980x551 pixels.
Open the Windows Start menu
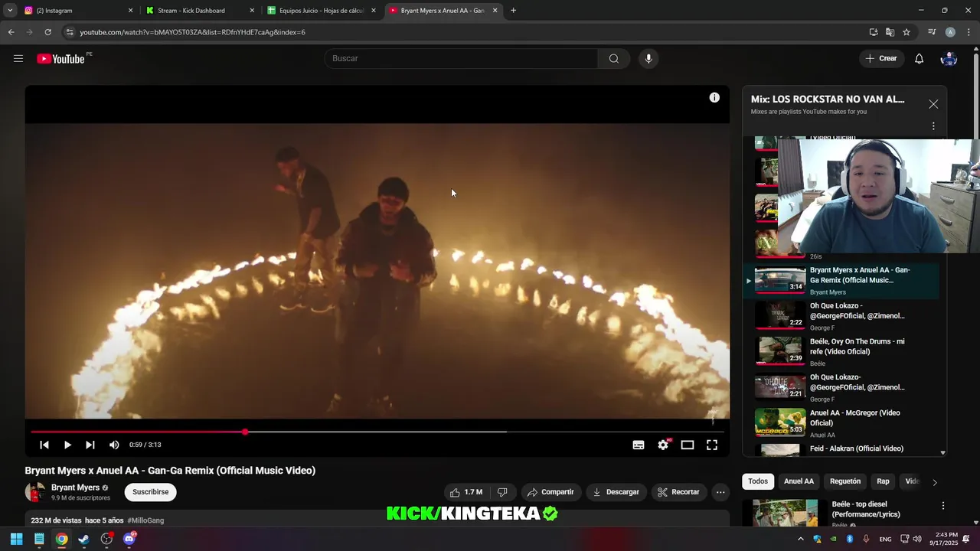pos(16,539)
